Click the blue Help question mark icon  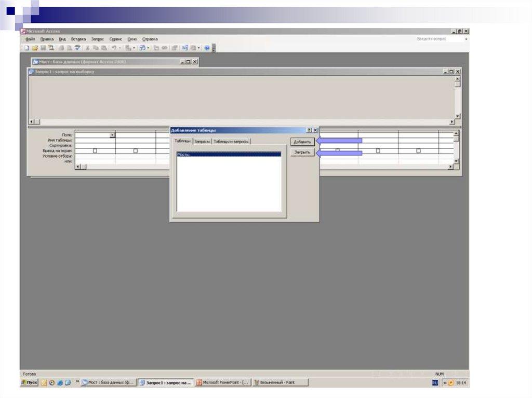(x=207, y=48)
